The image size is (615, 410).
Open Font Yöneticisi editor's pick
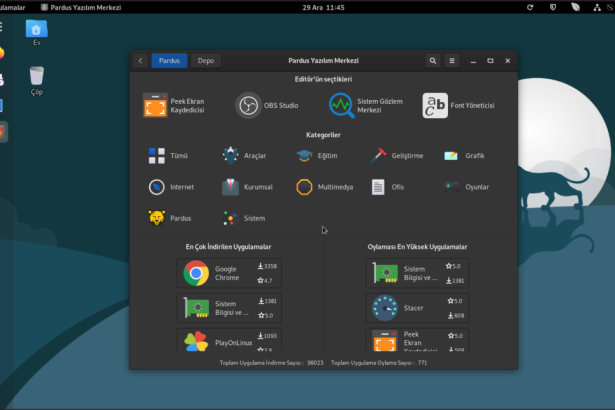pyautogui.click(x=459, y=106)
